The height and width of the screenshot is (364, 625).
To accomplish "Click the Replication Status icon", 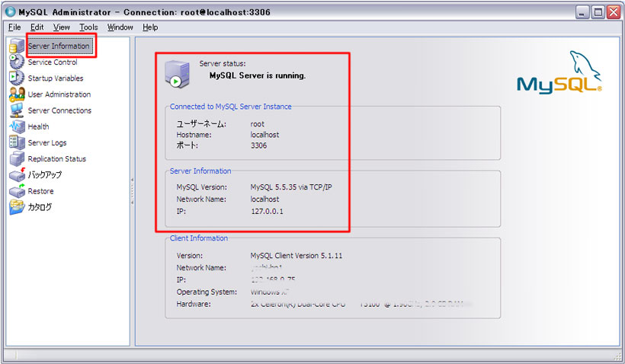I will [x=16, y=158].
